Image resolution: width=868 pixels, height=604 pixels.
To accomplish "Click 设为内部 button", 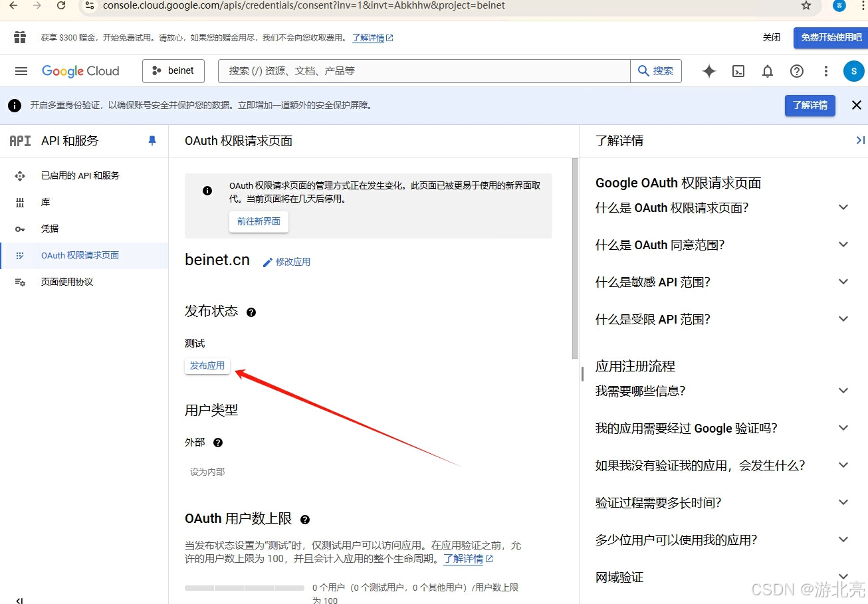I will coord(207,472).
